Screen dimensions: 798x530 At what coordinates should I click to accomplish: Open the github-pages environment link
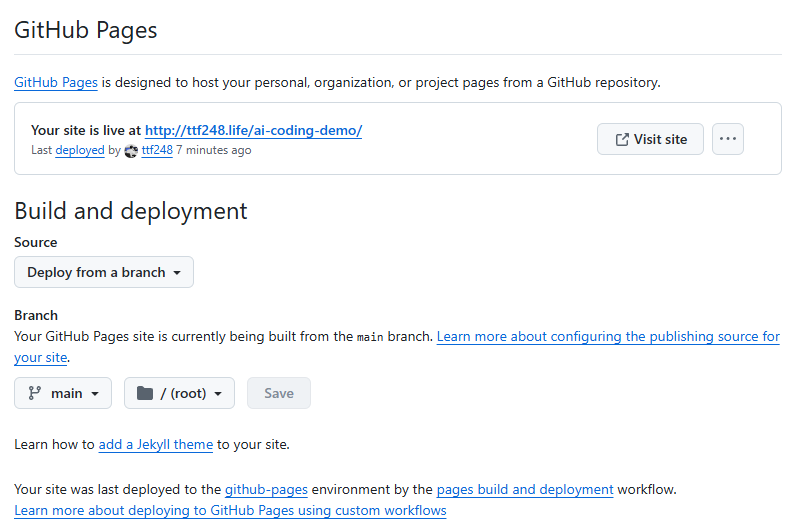(x=266, y=489)
